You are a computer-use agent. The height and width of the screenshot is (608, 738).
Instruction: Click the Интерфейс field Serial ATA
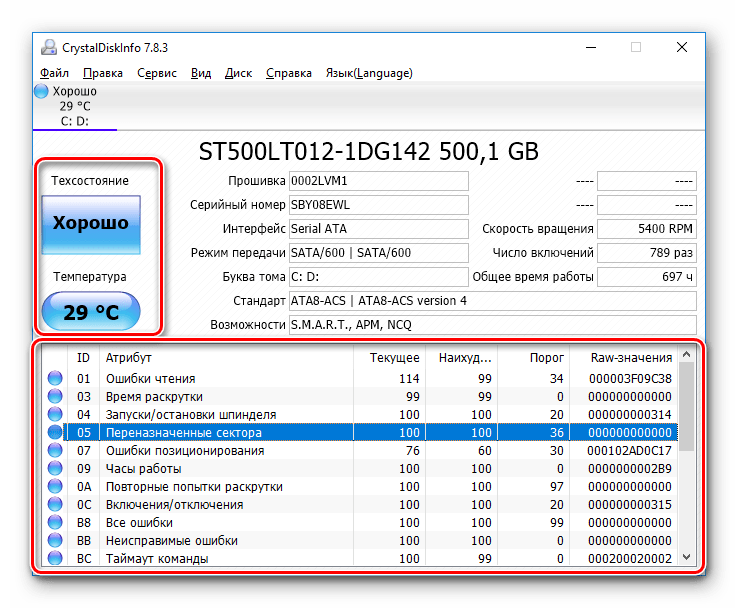[378, 229]
